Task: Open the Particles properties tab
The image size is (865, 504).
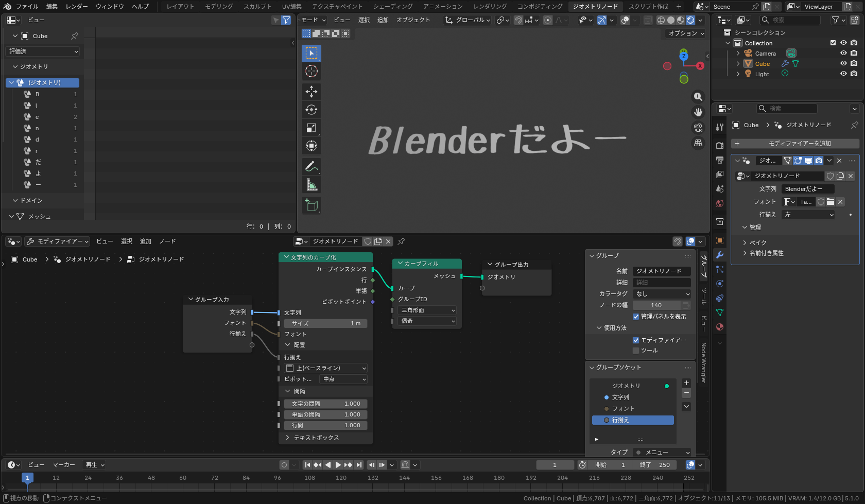Action: (719, 269)
